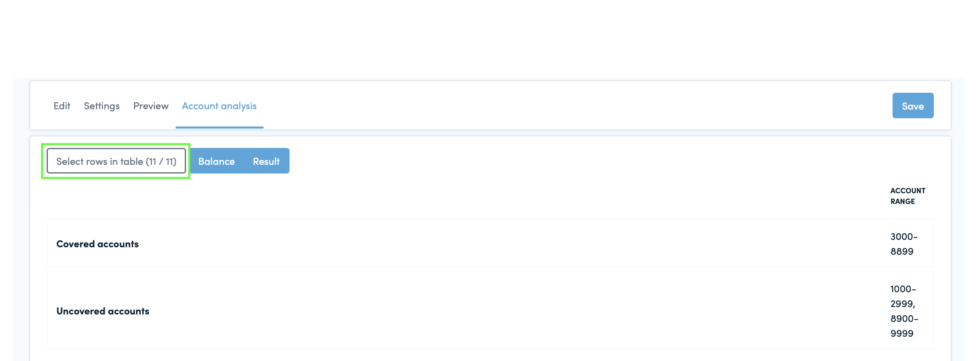Image resolution: width=980 pixels, height=361 pixels.
Task: Click the 3000-8899 account range value
Action: pyautogui.click(x=904, y=244)
